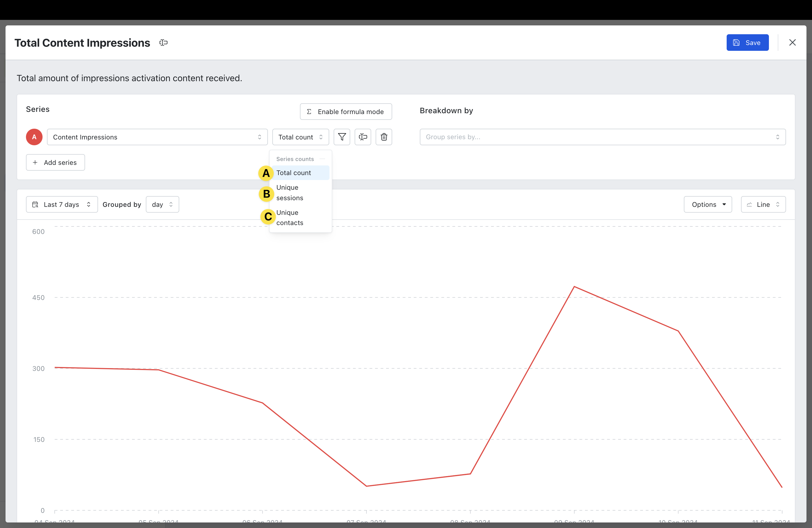Enable formula mode

[346, 112]
